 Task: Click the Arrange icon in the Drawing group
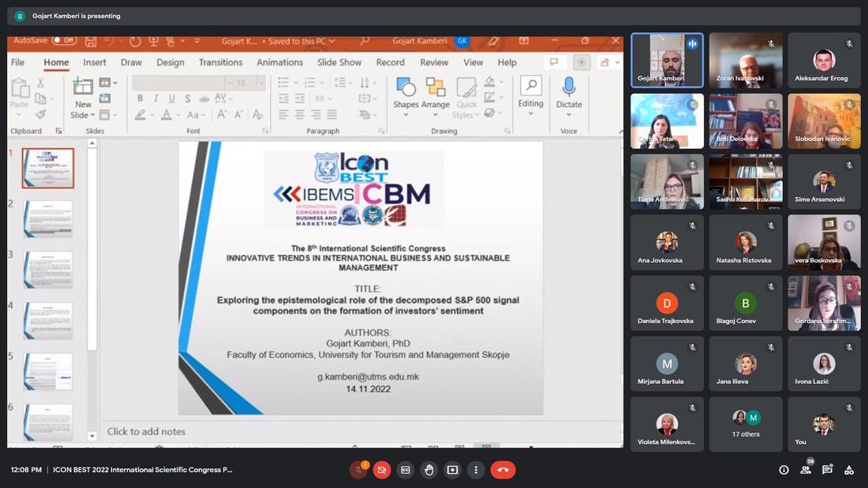click(436, 88)
